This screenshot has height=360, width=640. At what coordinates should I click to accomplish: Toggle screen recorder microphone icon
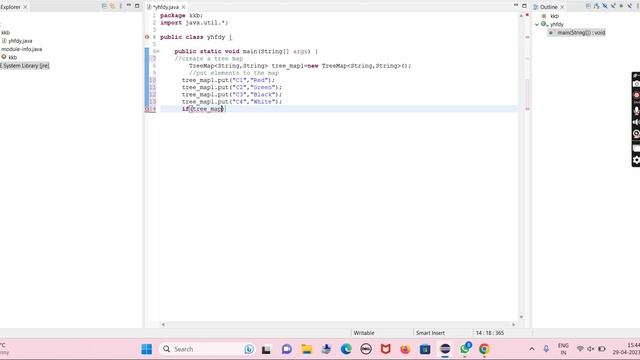[636, 111]
